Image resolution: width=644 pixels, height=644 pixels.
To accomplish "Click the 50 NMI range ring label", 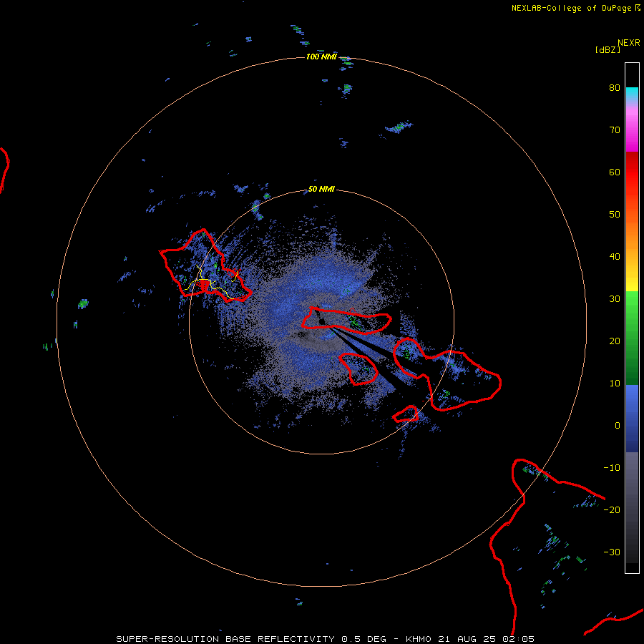I will point(321,189).
